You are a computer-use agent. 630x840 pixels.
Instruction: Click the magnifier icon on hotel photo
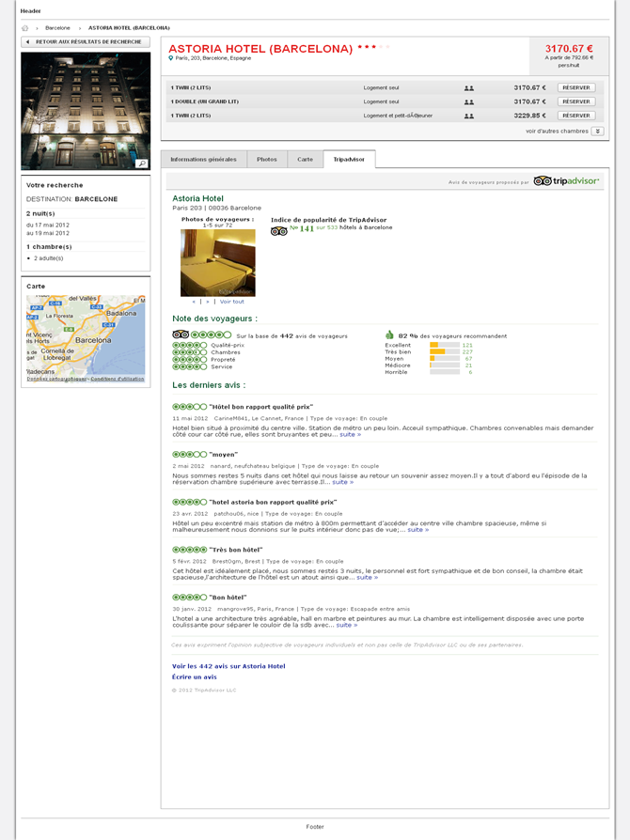coord(141,163)
